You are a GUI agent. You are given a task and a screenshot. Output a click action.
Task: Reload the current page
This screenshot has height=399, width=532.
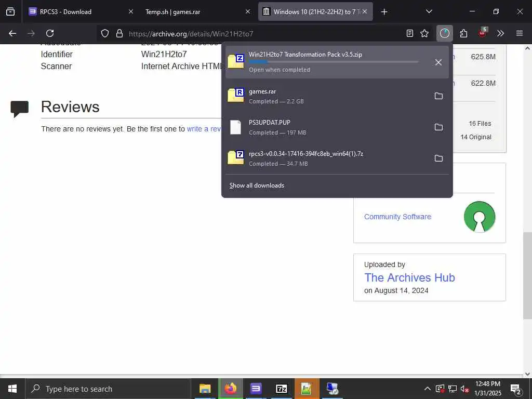coord(50,33)
